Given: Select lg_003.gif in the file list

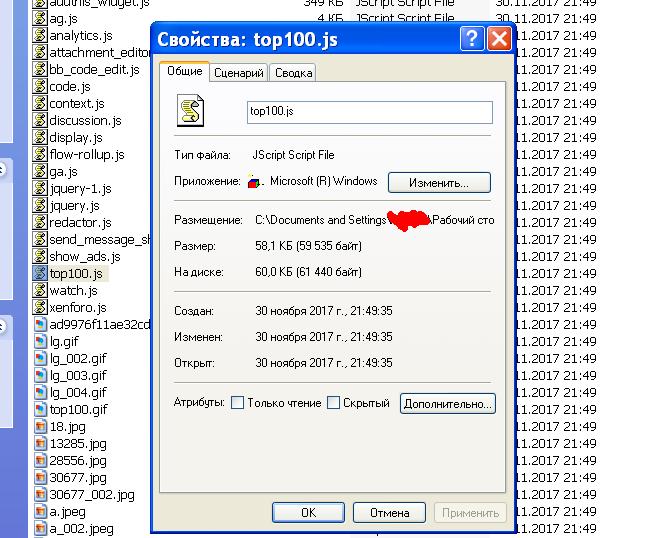Looking at the screenshot, I should [x=78, y=375].
